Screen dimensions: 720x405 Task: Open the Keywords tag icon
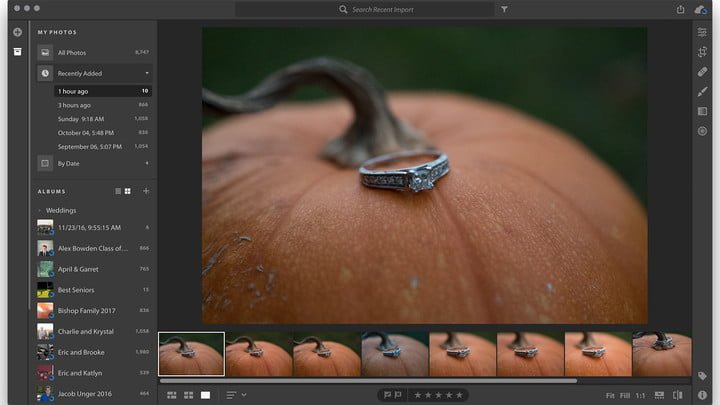(x=702, y=376)
